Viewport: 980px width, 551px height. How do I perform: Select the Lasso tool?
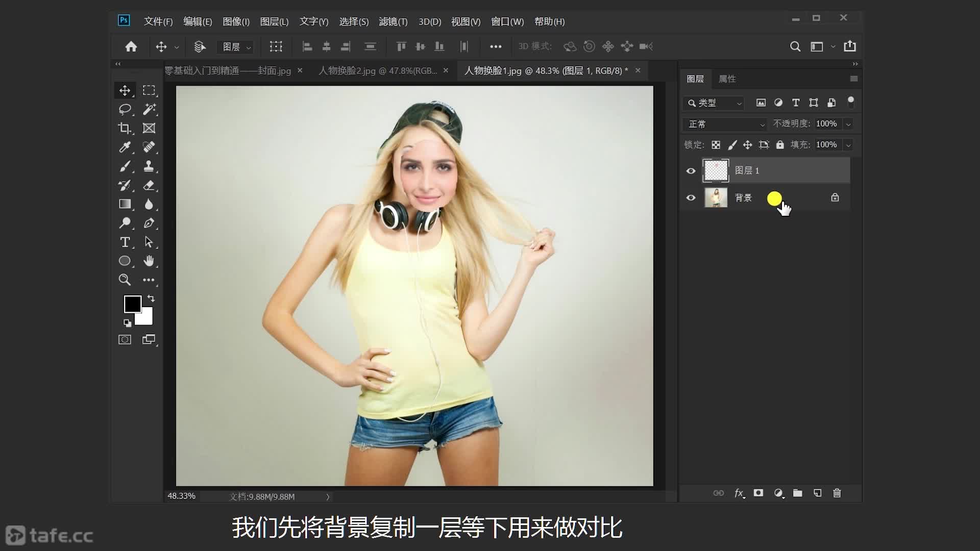click(x=125, y=109)
